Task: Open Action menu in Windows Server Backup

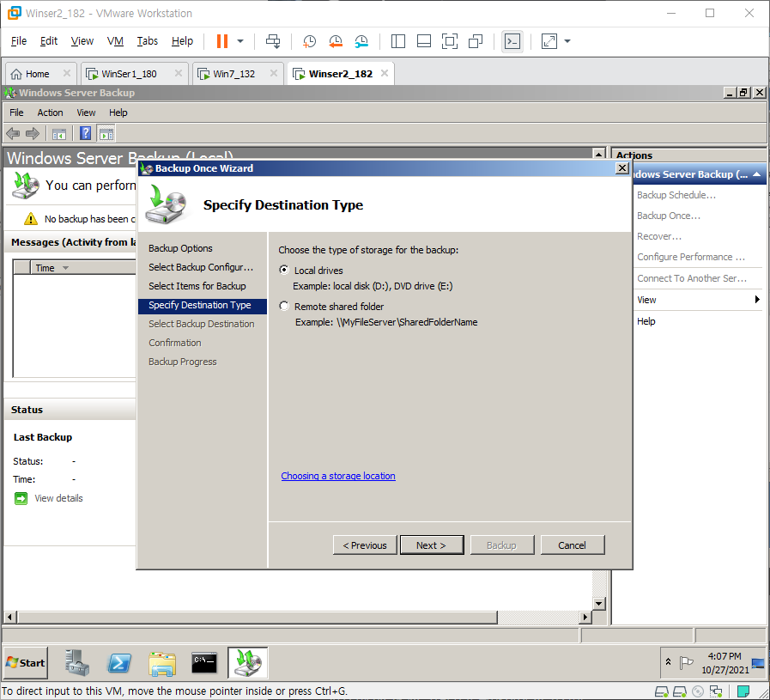Action: tap(50, 113)
